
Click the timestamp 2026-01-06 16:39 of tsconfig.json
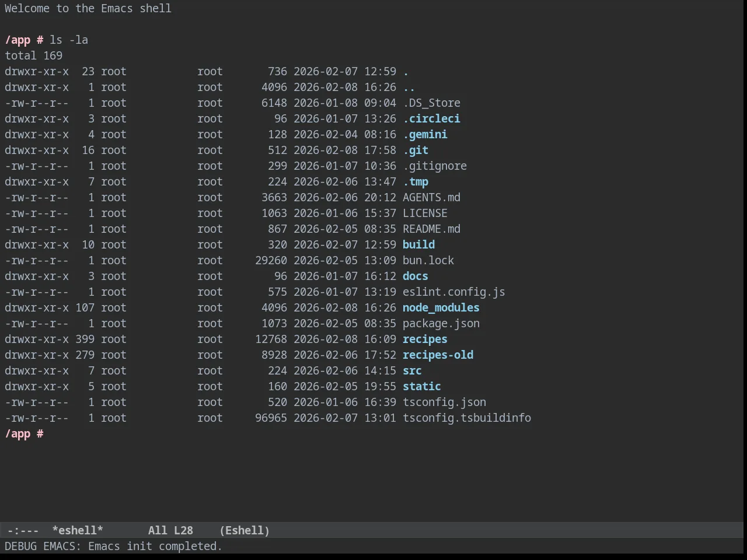click(x=345, y=402)
